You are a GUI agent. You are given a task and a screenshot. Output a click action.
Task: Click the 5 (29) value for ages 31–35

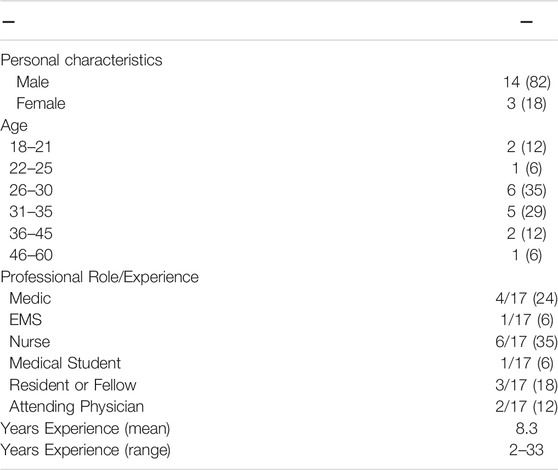tap(527, 212)
